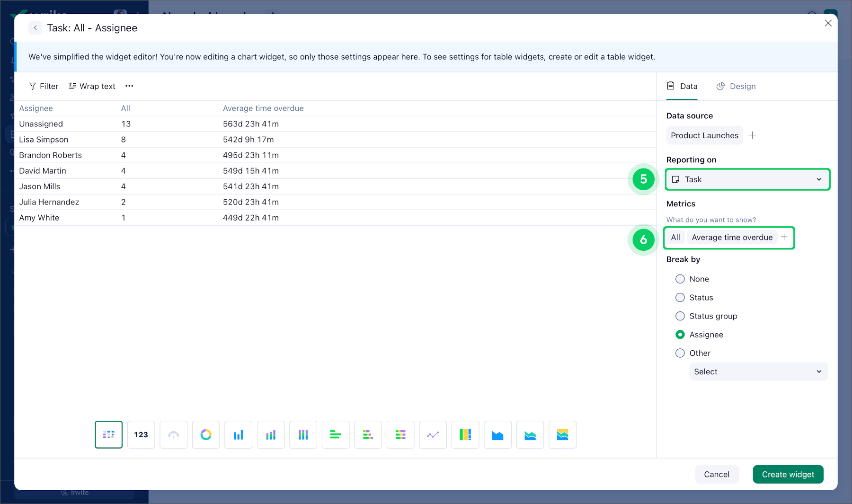Pick the stacked area chart icon
852x504 pixels.
[530, 434]
